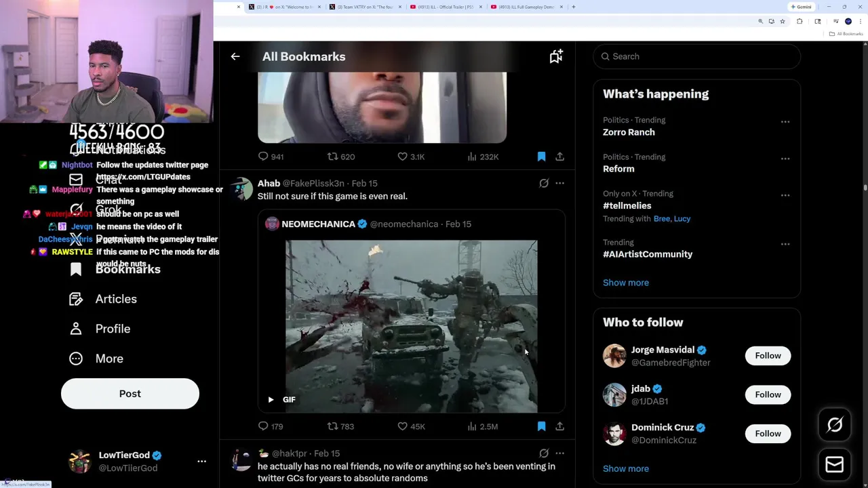Repost the post with 620 reposts

click(341, 157)
